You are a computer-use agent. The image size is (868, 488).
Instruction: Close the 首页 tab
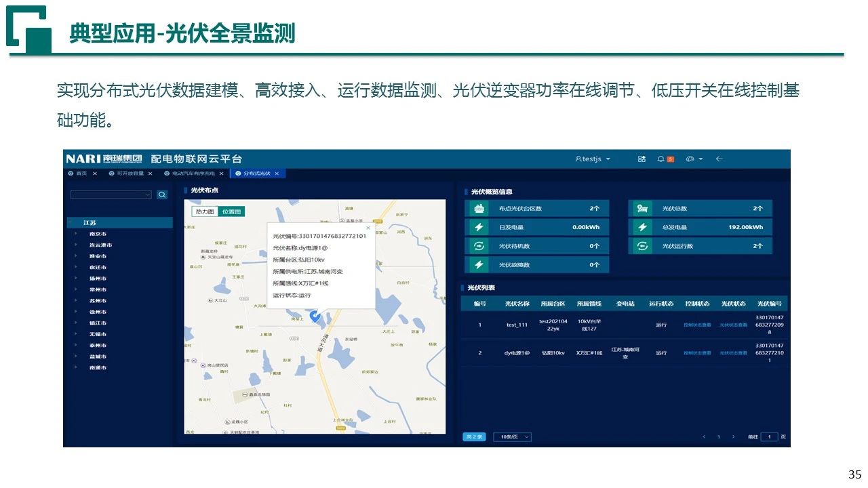pos(95,174)
